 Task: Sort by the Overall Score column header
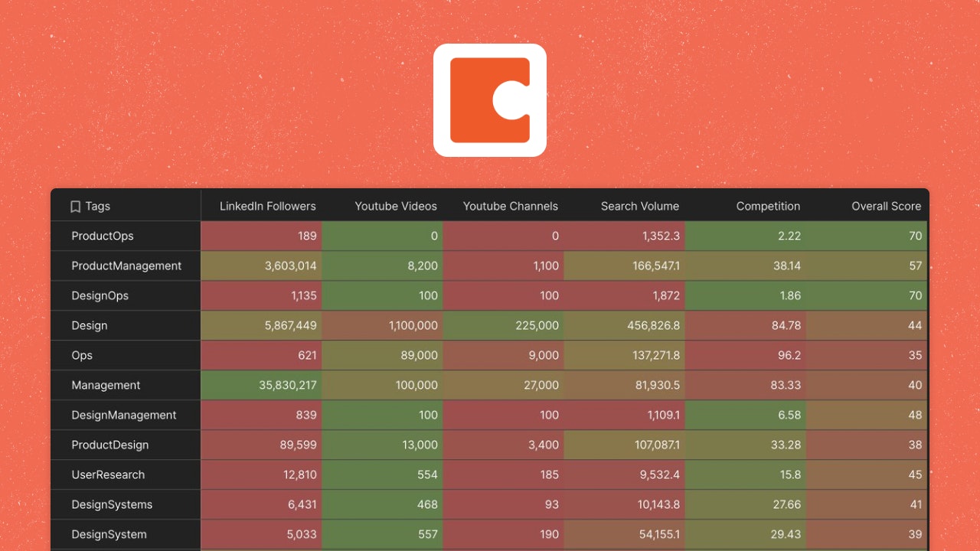[886, 206]
